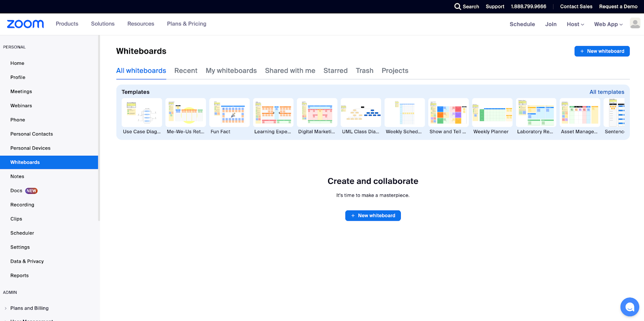
Task: Open the All templates link
Action: point(607,92)
